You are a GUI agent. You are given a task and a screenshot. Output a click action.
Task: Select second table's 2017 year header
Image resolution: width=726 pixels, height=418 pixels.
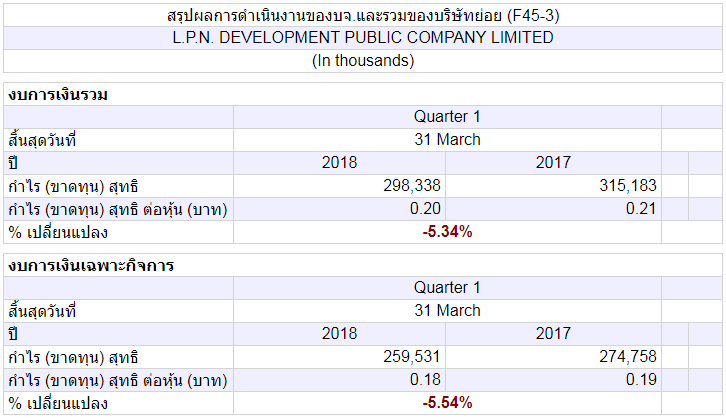click(x=553, y=333)
